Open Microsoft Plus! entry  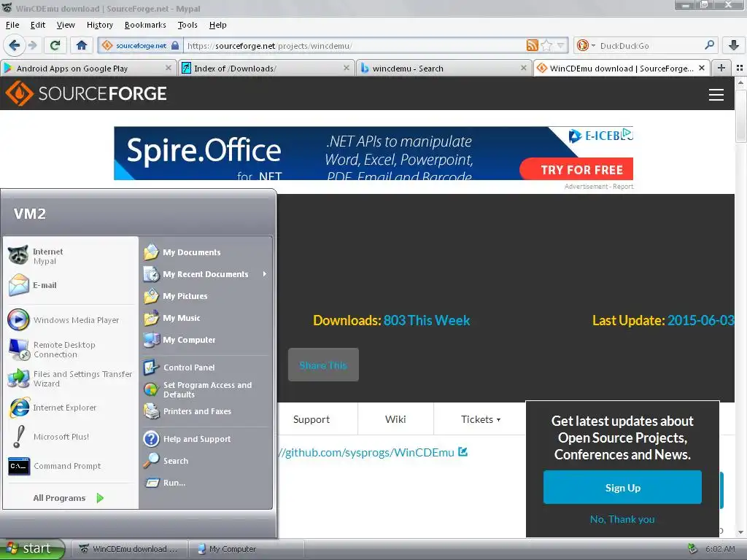pyautogui.click(x=71, y=437)
